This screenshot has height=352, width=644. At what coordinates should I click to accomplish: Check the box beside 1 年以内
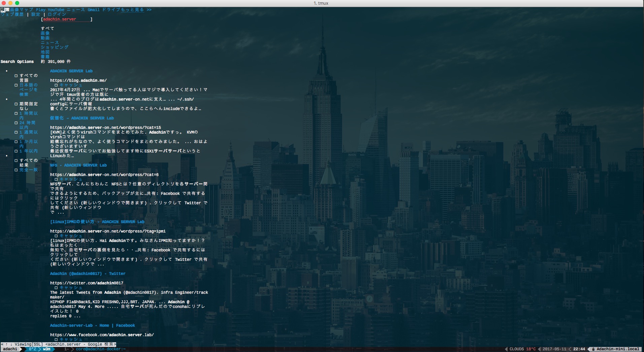[16, 151]
